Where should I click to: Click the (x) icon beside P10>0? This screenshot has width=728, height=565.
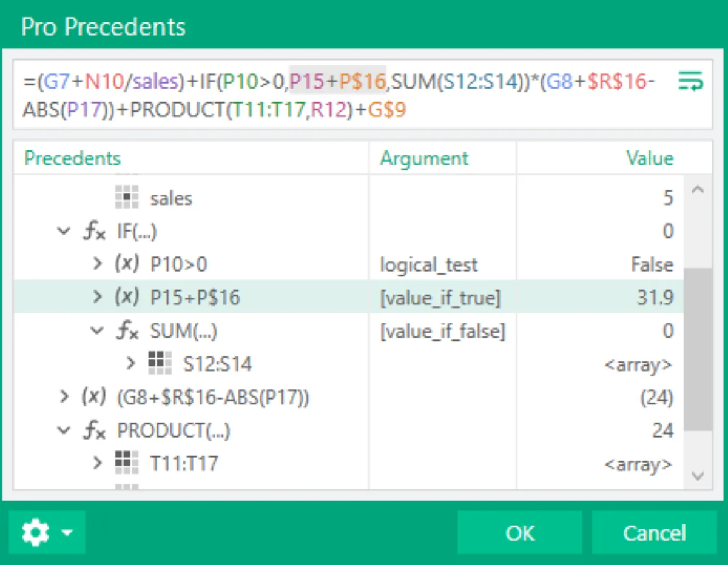[126, 264]
